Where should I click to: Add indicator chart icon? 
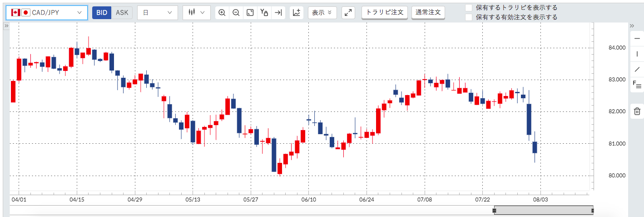coord(297,13)
